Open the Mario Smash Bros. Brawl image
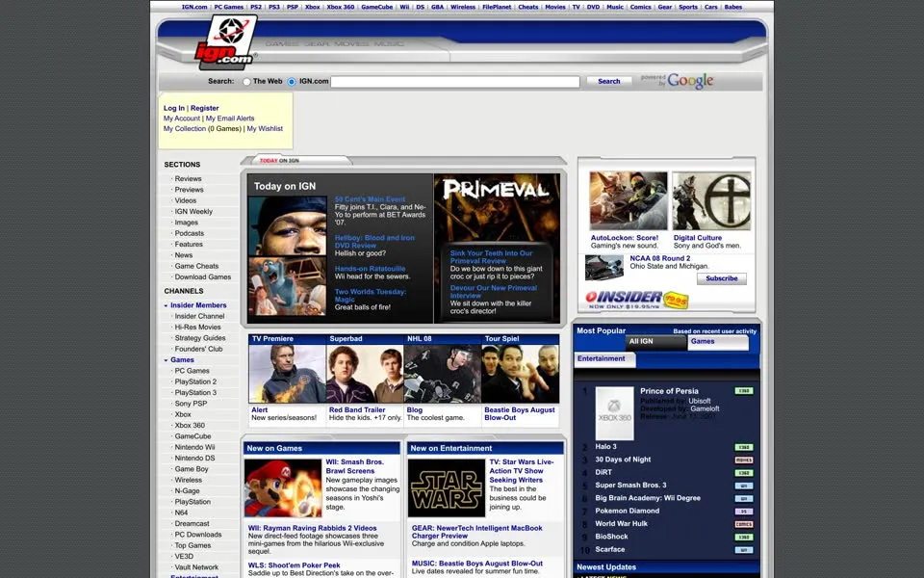Screen dimensions: 924x578 (283, 488)
